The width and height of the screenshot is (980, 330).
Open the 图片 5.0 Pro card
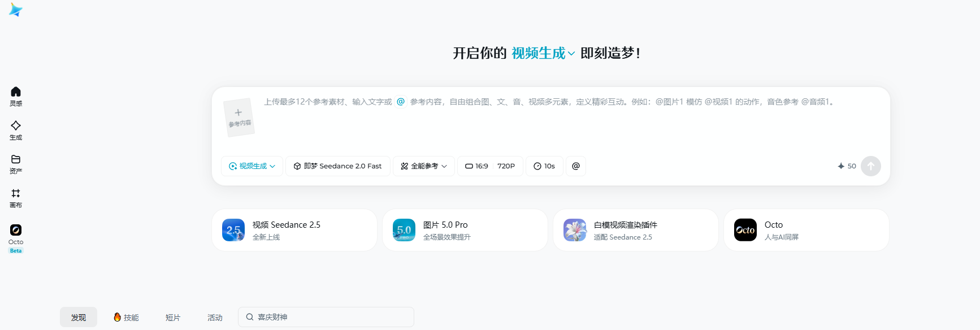465,230
